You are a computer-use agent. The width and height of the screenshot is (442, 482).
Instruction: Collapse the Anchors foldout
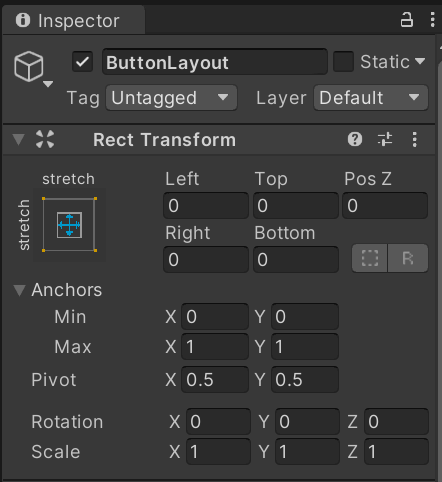pos(19,290)
